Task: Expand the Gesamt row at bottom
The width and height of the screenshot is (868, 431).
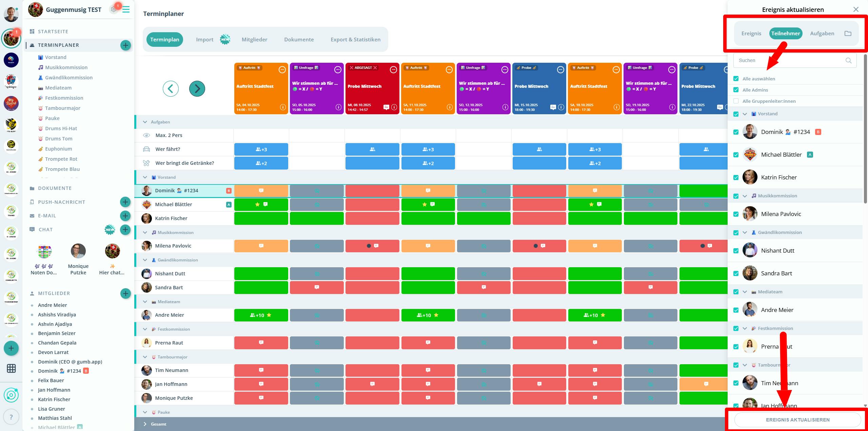Action: point(145,424)
